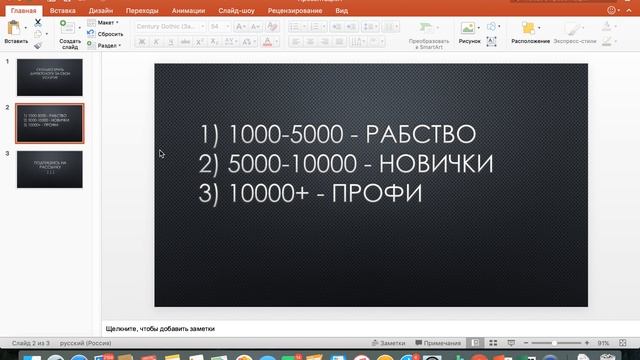640x360 pixels.
Task: Switch to the Вид tab
Action: (342, 11)
